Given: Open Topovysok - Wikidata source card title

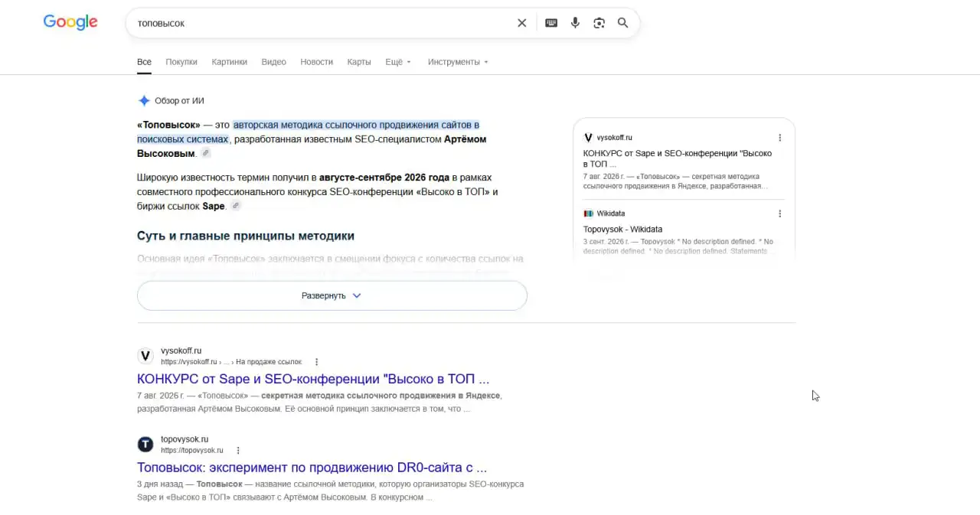Looking at the screenshot, I should 622,229.
